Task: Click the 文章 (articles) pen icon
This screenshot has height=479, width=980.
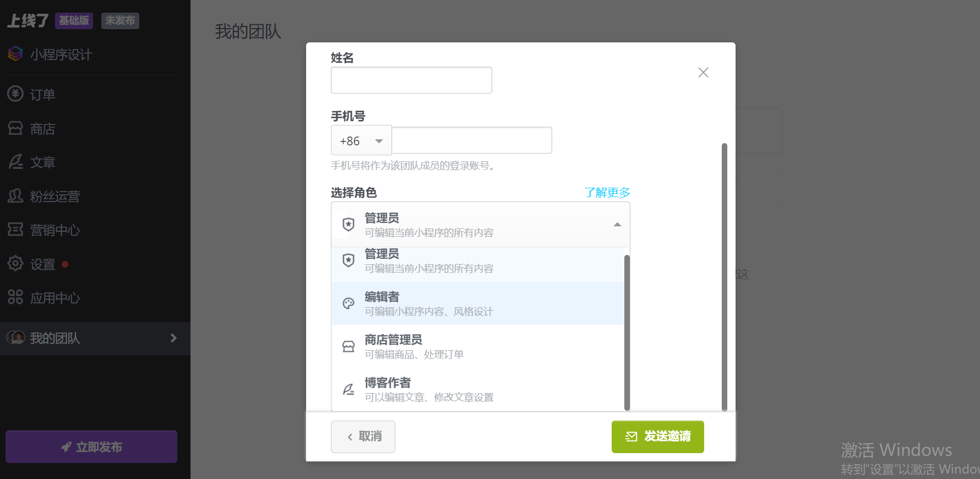Action: tap(15, 162)
